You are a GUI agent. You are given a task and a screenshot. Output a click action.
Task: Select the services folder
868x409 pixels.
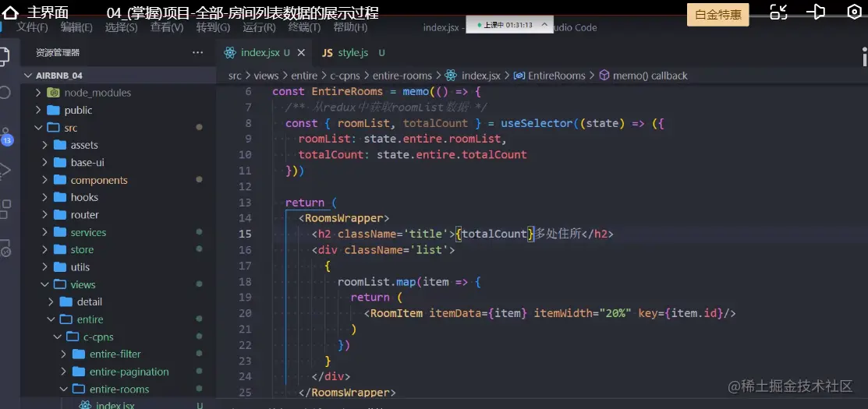click(x=88, y=232)
